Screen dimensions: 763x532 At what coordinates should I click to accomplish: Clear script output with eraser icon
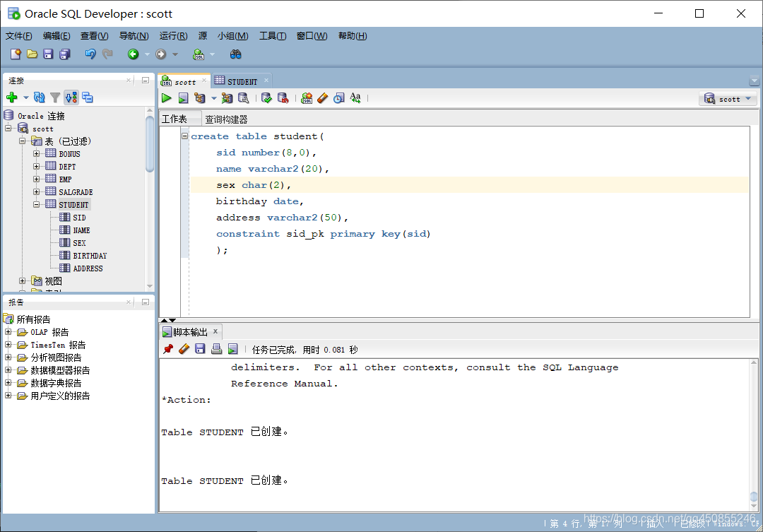184,349
